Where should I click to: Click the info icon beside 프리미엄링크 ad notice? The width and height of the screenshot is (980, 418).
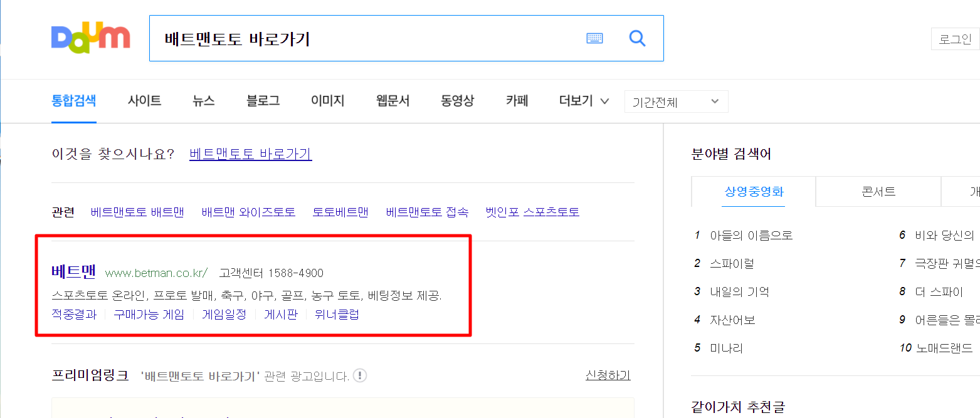click(x=360, y=376)
